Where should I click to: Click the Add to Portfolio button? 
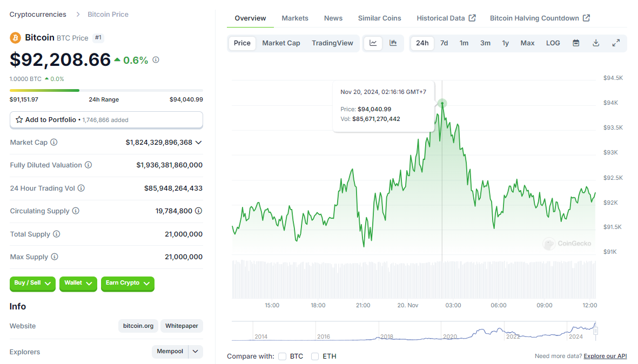106,120
